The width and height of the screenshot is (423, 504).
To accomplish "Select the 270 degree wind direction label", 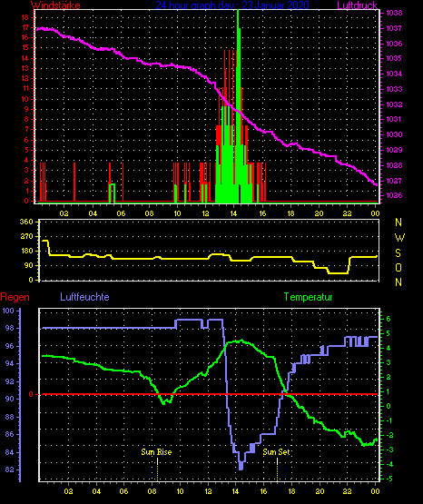I will click(x=26, y=237).
